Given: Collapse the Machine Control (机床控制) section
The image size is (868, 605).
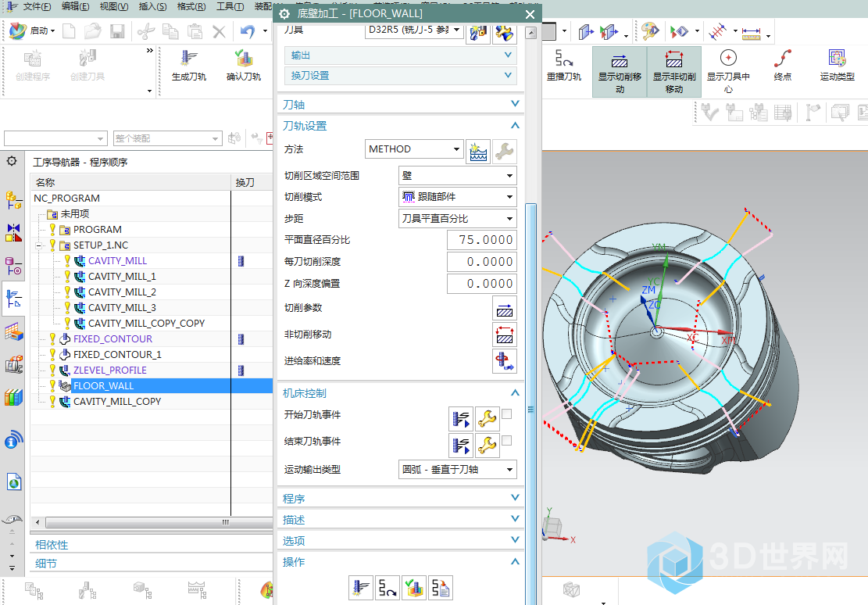Looking at the screenshot, I should tap(401, 393).
